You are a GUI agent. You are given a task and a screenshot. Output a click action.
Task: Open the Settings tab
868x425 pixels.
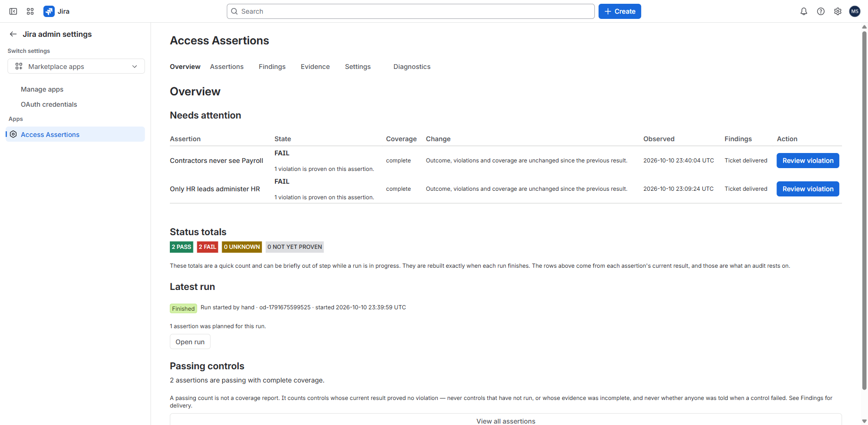click(358, 67)
